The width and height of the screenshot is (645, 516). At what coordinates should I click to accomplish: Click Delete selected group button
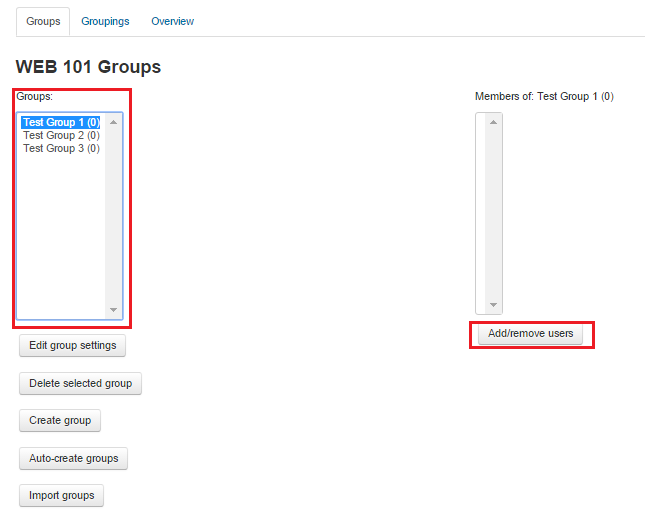(80, 383)
